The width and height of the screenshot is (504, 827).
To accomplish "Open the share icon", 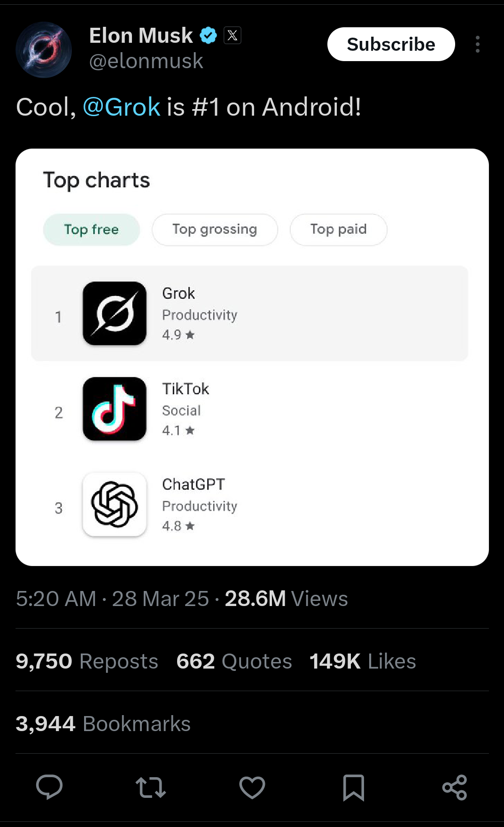I will click(455, 788).
